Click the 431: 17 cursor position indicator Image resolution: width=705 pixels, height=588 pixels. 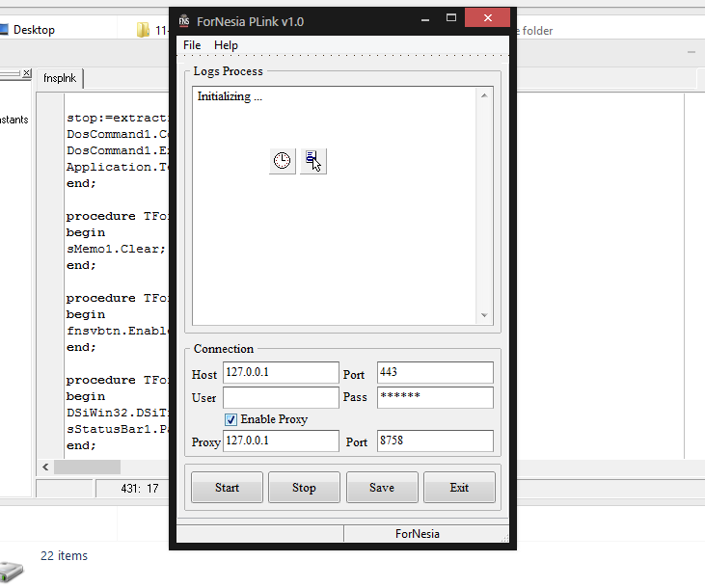pyautogui.click(x=140, y=488)
